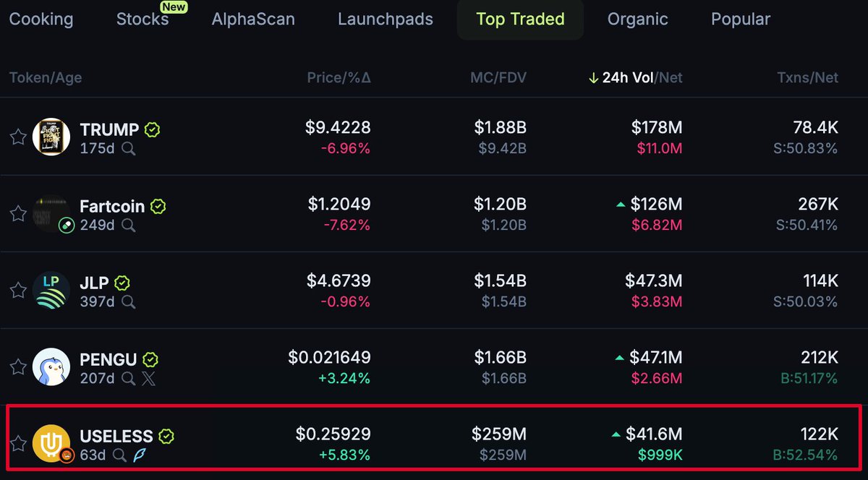868x480 pixels.
Task: Star the USELESS token
Action: (18, 443)
